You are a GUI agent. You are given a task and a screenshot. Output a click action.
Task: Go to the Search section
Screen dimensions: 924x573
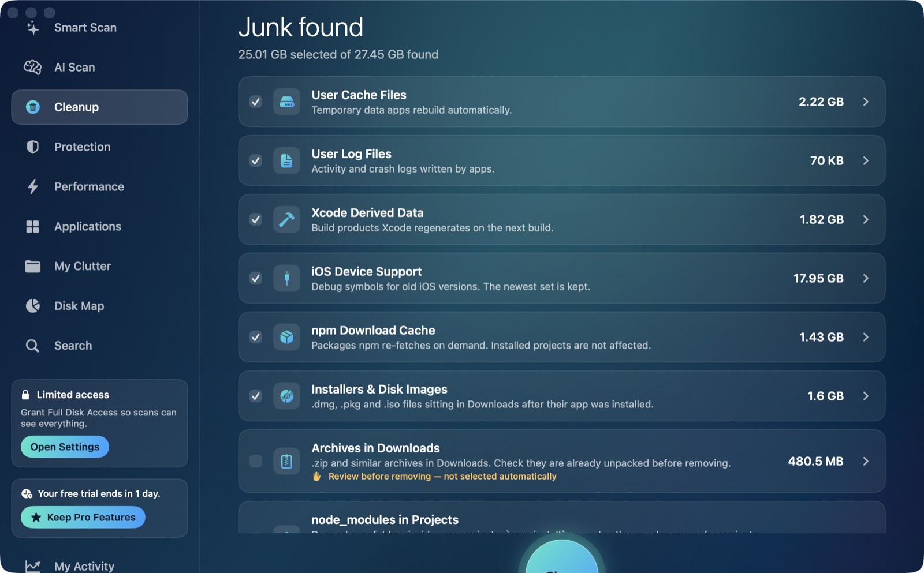tap(99, 346)
